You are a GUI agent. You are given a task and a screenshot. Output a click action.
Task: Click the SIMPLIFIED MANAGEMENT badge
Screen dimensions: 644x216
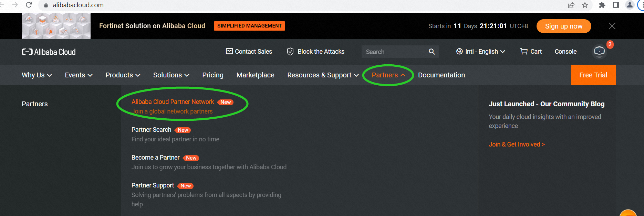click(249, 26)
